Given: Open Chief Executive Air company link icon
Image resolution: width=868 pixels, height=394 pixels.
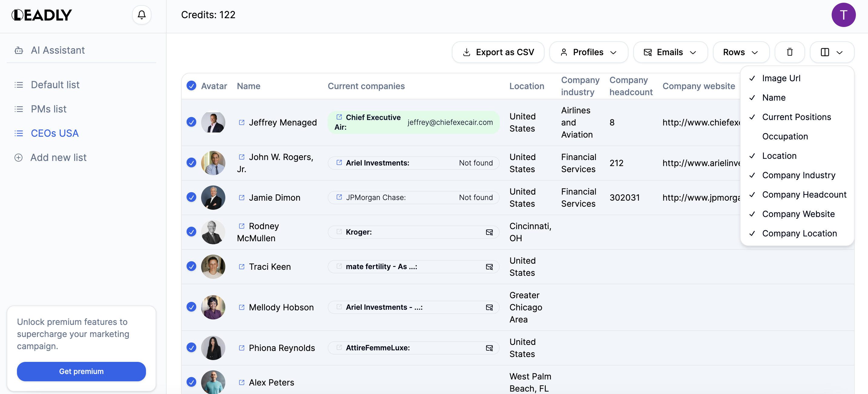Looking at the screenshot, I should [339, 117].
